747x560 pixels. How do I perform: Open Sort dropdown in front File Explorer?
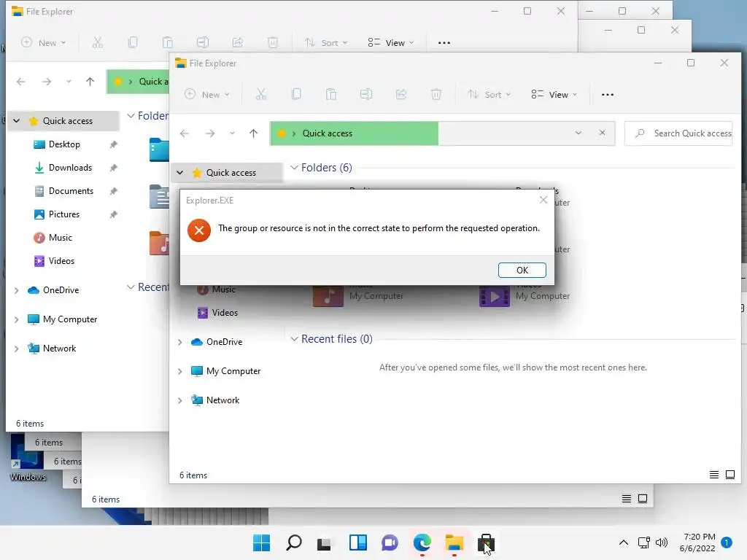pos(489,94)
